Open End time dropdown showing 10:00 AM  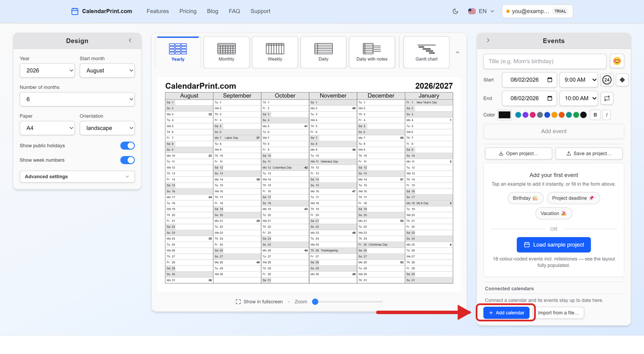pyautogui.click(x=579, y=98)
